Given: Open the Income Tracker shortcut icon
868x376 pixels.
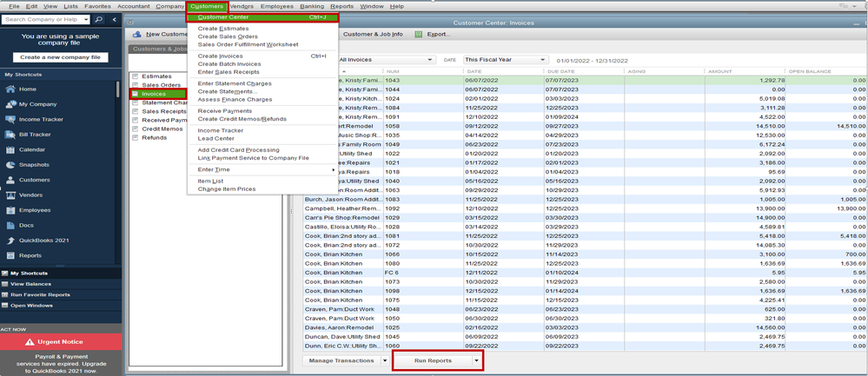Looking at the screenshot, I should (x=10, y=119).
